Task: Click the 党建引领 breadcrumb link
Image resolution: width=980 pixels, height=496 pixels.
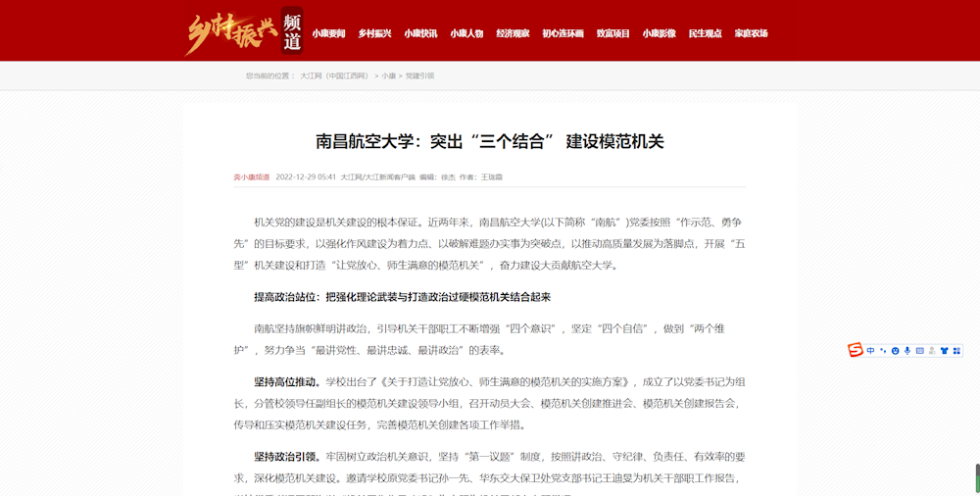Action: [x=419, y=75]
